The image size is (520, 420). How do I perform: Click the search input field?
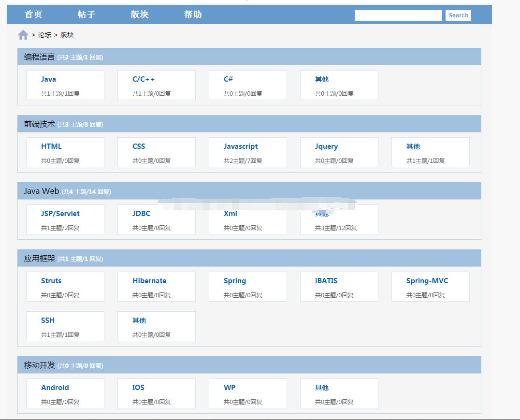pos(398,15)
